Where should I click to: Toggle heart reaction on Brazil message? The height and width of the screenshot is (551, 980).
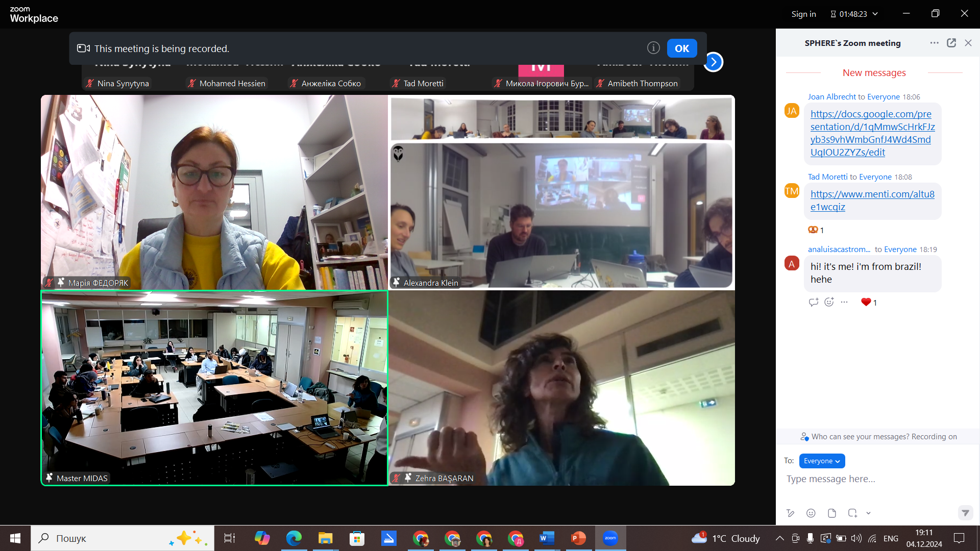pos(869,302)
